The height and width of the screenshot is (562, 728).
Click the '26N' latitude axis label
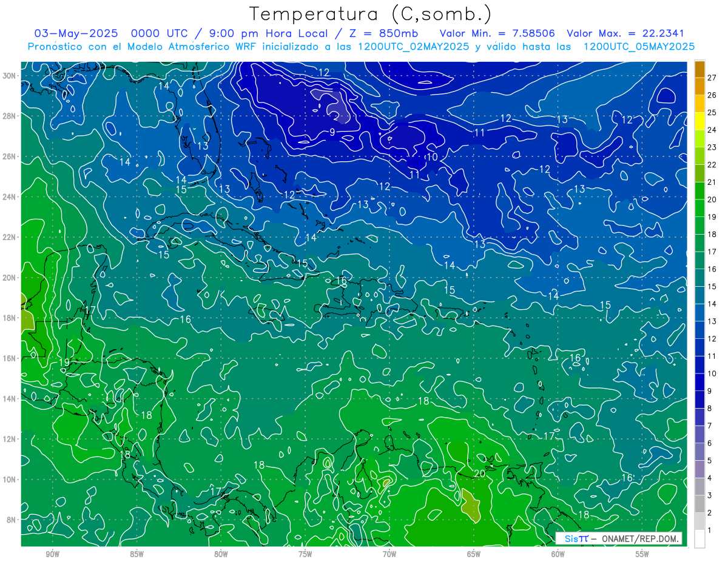(x=10, y=156)
